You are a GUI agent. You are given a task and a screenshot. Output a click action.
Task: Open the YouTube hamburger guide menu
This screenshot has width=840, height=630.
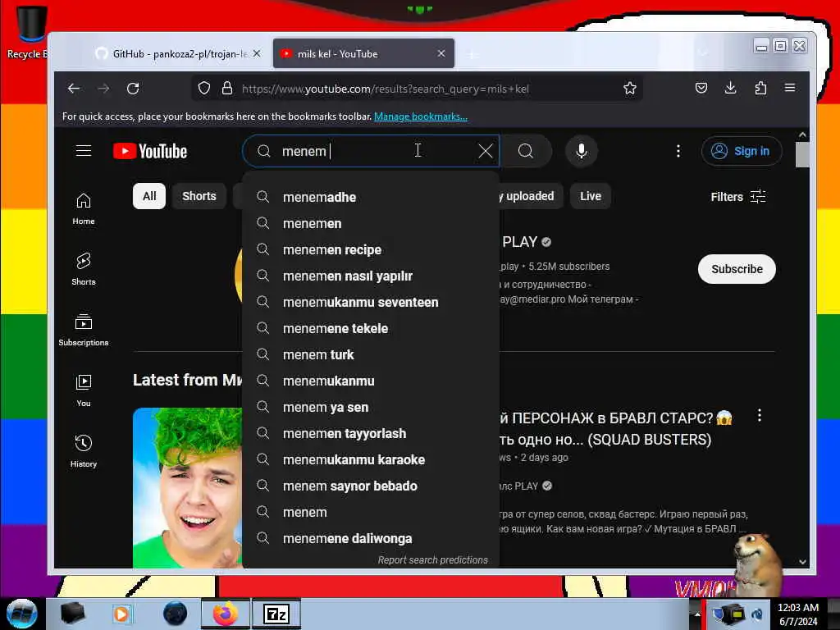84,151
